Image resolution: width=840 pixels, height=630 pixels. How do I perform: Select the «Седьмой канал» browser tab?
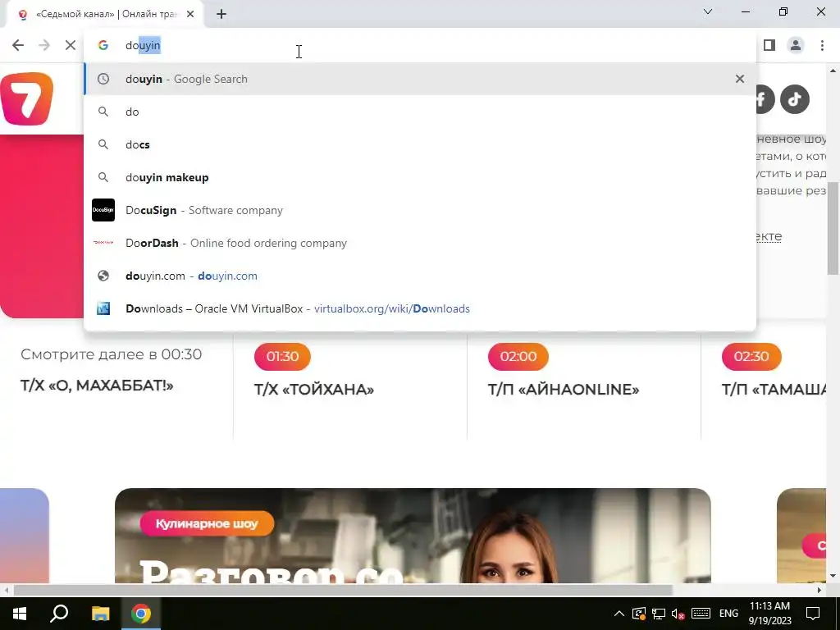coord(104,15)
